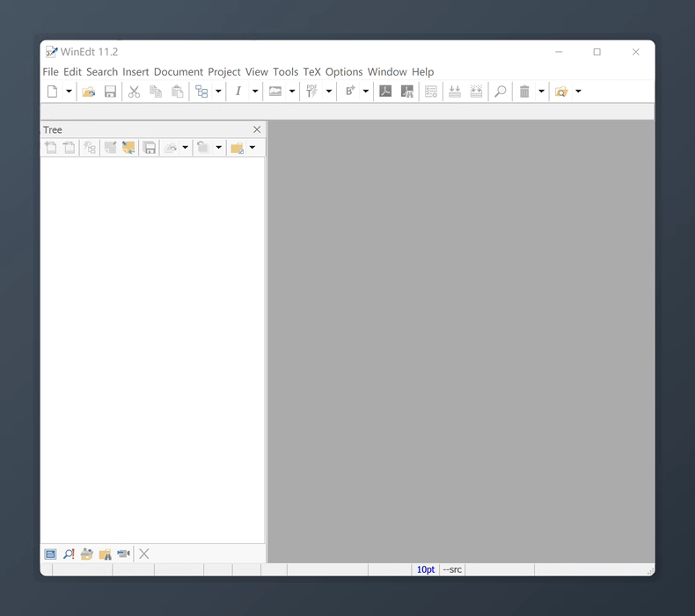The height and width of the screenshot is (616, 695).
Task: Click the Cut scissors icon
Action: point(134,92)
